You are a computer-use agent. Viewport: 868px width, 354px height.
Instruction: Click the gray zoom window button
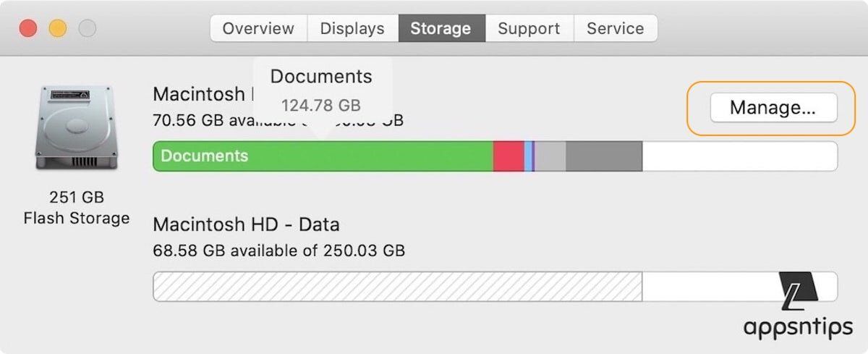[88, 29]
